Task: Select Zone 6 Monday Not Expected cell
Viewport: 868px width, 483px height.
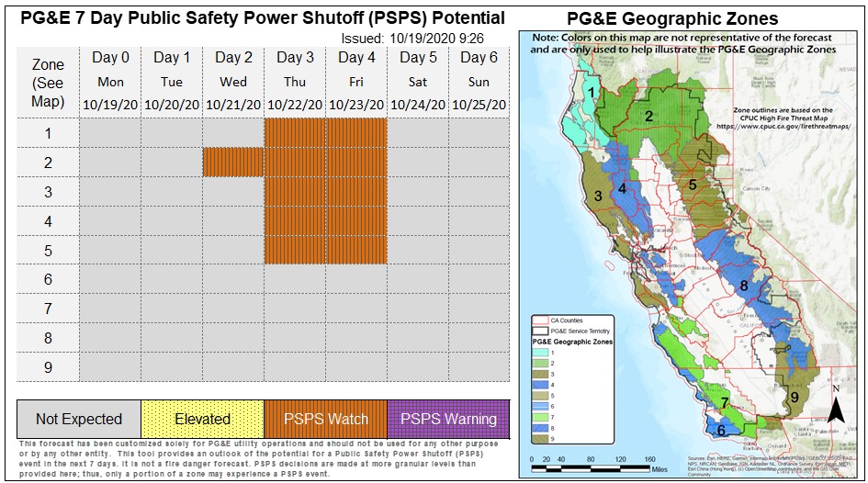Action: (x=110, y=279)
